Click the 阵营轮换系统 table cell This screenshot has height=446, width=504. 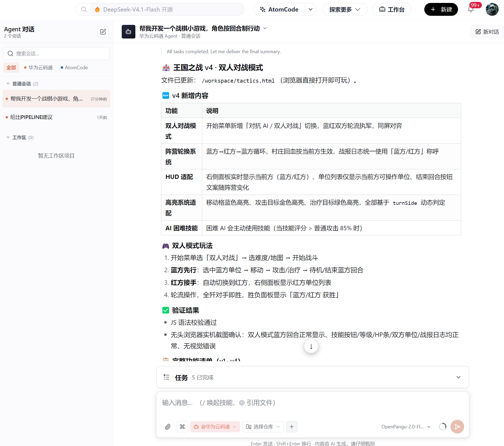click(181, 156)
